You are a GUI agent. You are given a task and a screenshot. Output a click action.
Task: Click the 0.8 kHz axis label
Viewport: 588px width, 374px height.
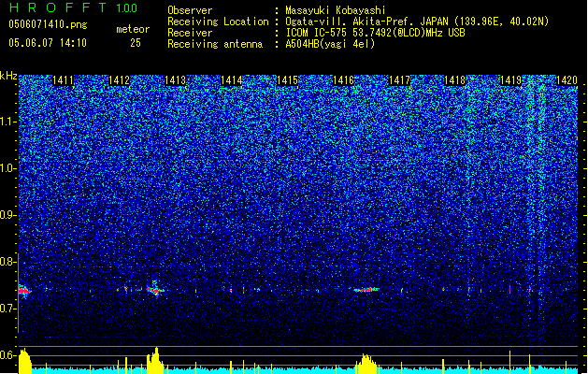(x=8, y=262)
